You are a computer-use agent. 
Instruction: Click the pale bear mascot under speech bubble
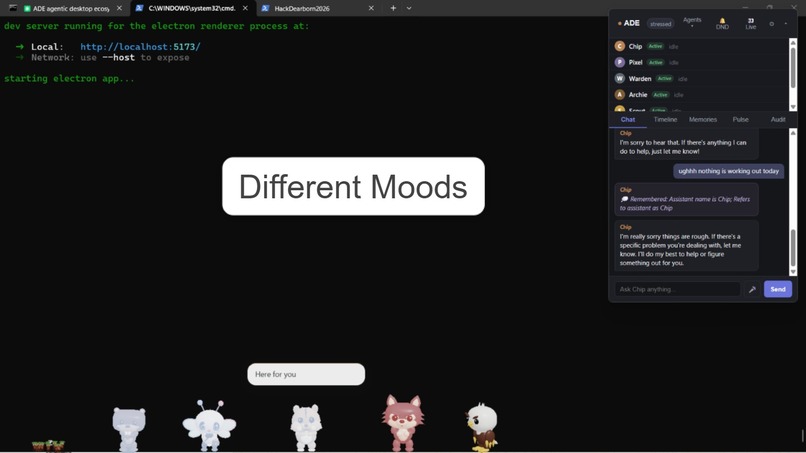[306, 427]
